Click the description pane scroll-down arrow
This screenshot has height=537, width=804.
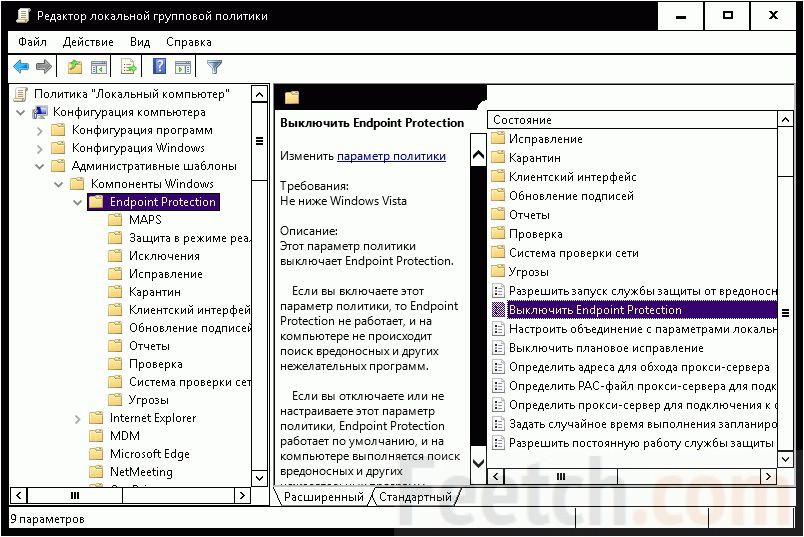478,464
